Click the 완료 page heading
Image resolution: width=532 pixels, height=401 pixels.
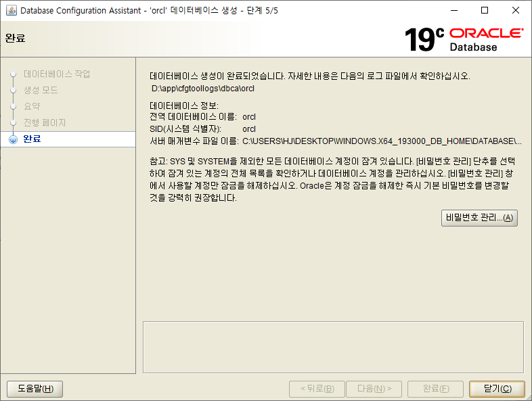coord(16,39)
